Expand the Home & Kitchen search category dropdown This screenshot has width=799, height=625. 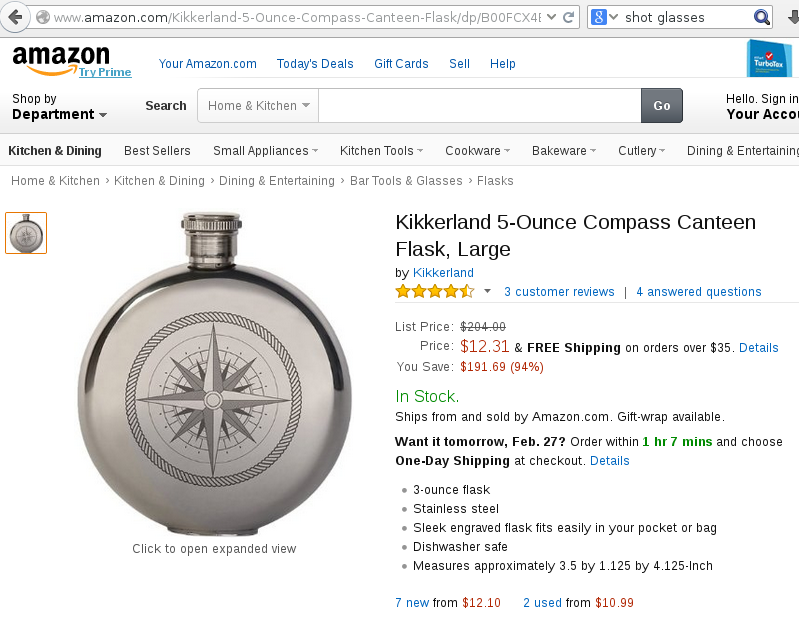click(x=258, y=106)
